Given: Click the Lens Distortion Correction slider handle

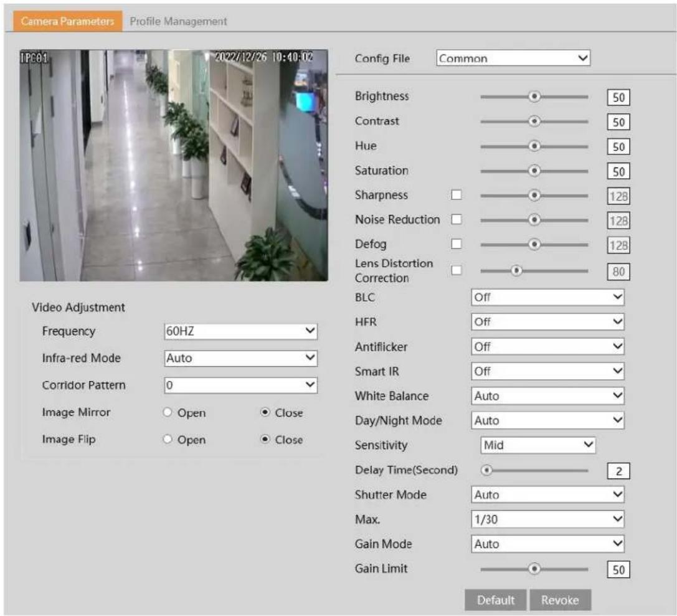Looking at the screenshot, I should coord(516,271).
